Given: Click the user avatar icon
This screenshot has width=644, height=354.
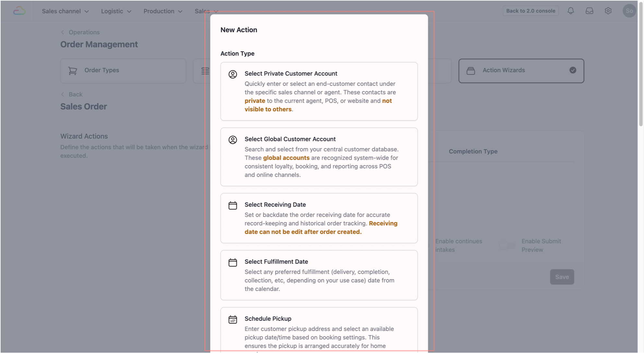Looking at the screenshot, I should [x=629, y=11].
